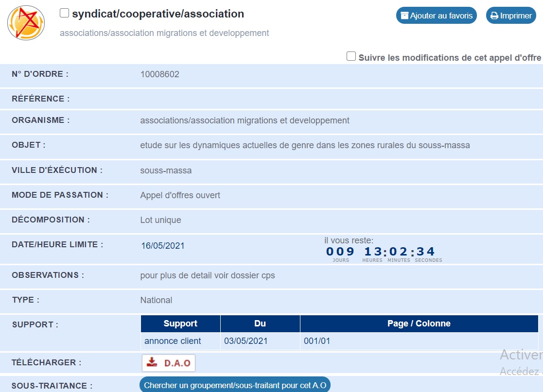Download the D.A.O file

coord(169,363)
